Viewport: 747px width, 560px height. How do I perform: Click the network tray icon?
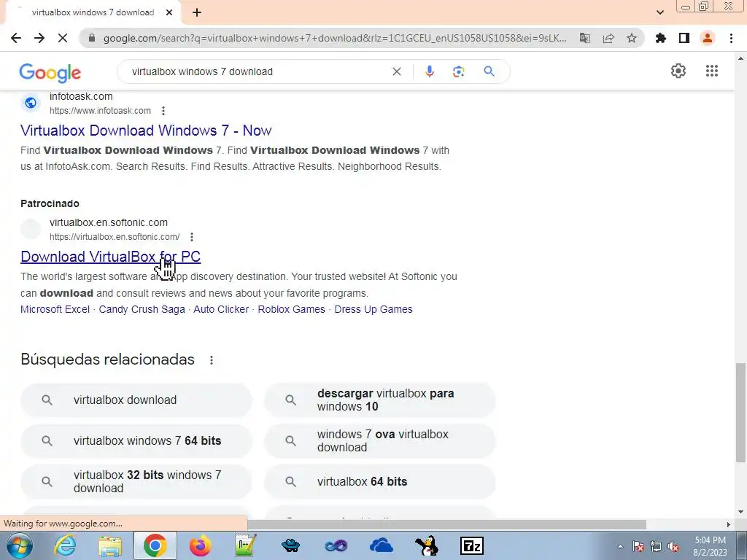click(x=656, y=546)
